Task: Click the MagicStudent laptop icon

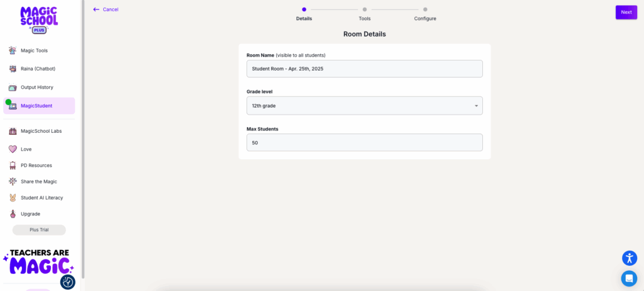Action: click(13, 106)
